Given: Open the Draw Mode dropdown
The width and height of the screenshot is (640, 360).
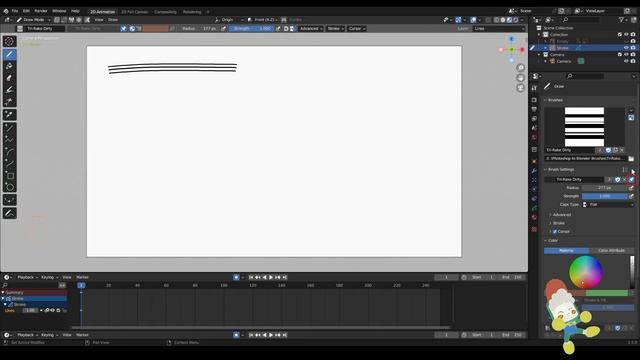Looking at the screenshot, I should [34, 20].
